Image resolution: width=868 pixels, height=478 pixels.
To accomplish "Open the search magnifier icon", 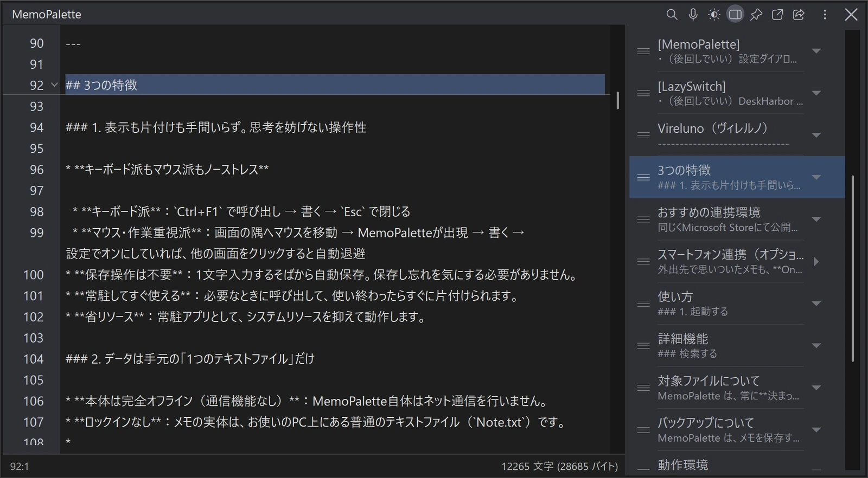I will [x=672, y=15].
